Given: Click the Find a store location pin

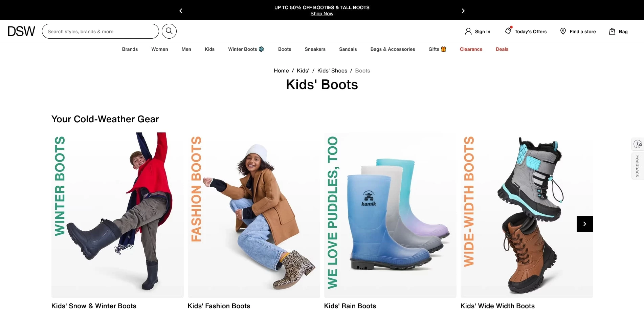Looking at the screenshot, I should pyautogui.click(x=563, y=31).
